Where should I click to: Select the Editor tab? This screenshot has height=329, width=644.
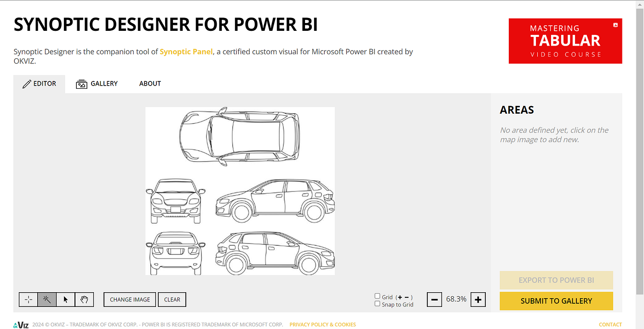[x=40, y=84]
